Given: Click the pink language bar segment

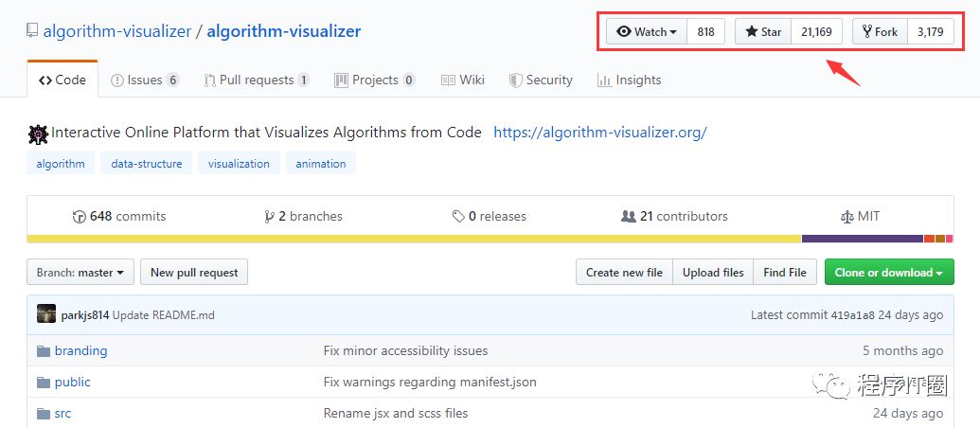Looking at the screenshot, I should click(950, 239).
